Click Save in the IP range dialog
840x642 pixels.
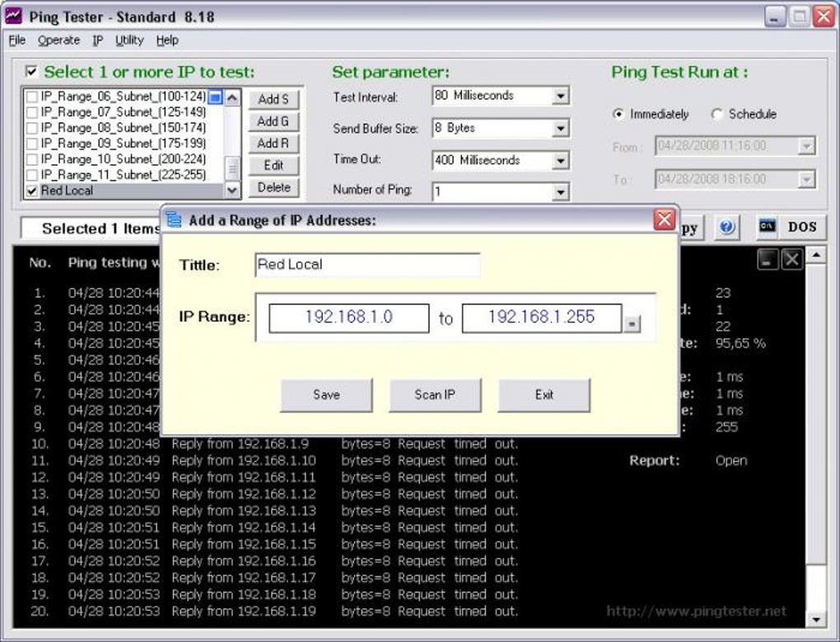pyautogui.click(x=326, y=395)
